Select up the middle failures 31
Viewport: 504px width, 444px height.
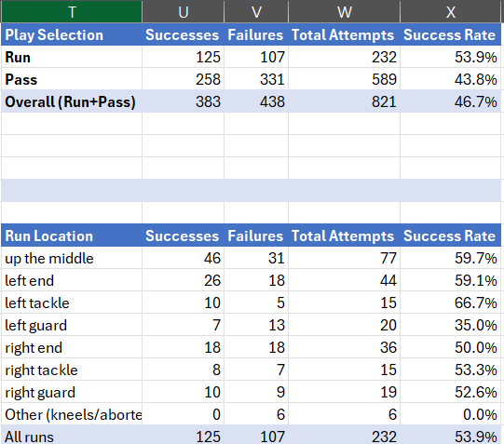tap(256, 258)
